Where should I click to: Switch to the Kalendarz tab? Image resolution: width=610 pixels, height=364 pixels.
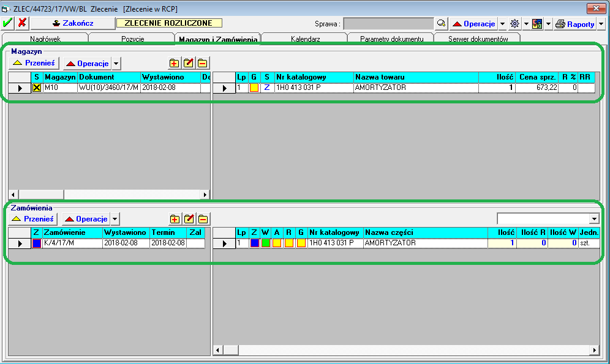pos(305,39)
